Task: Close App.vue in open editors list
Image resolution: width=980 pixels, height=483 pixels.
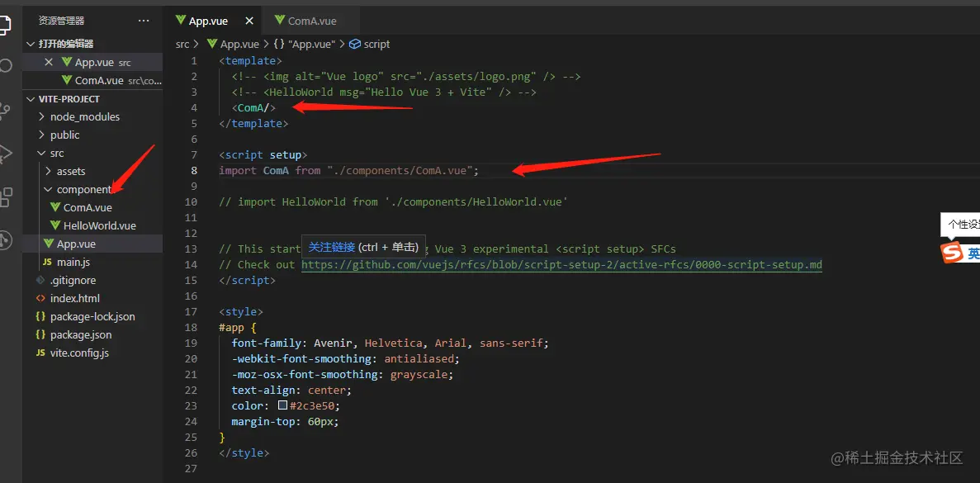Action: coord(49,62)
